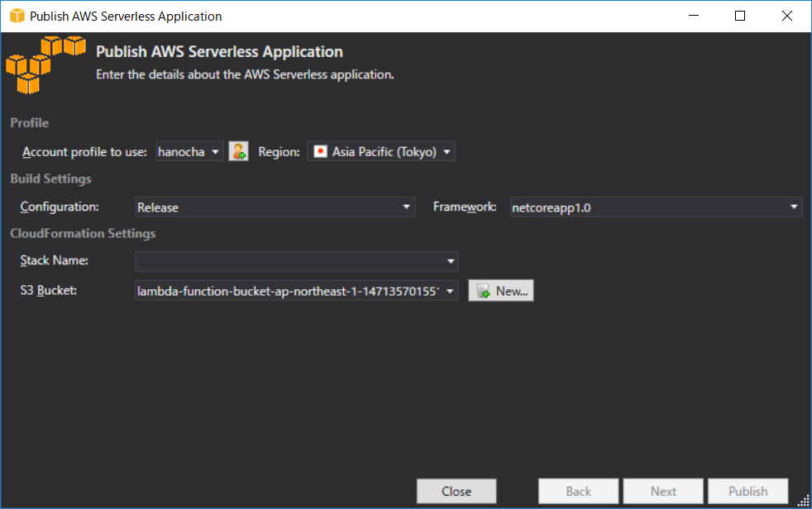The image size is (812, 509).
Task: Click the 'Build Settings' section heading
Action: pos(50,178)
